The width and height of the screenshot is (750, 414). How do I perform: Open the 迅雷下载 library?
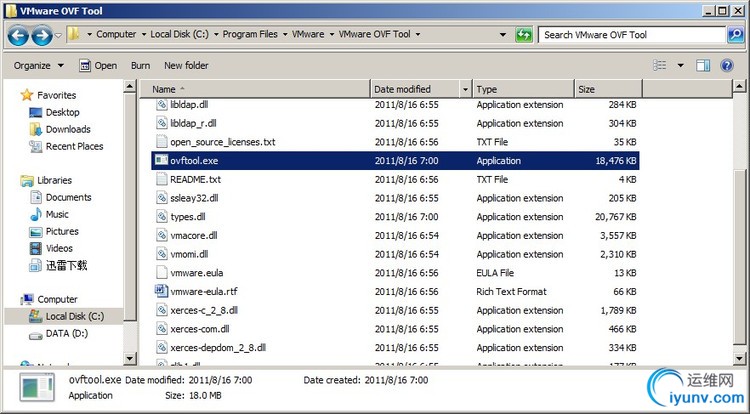(x=58, y=266)
